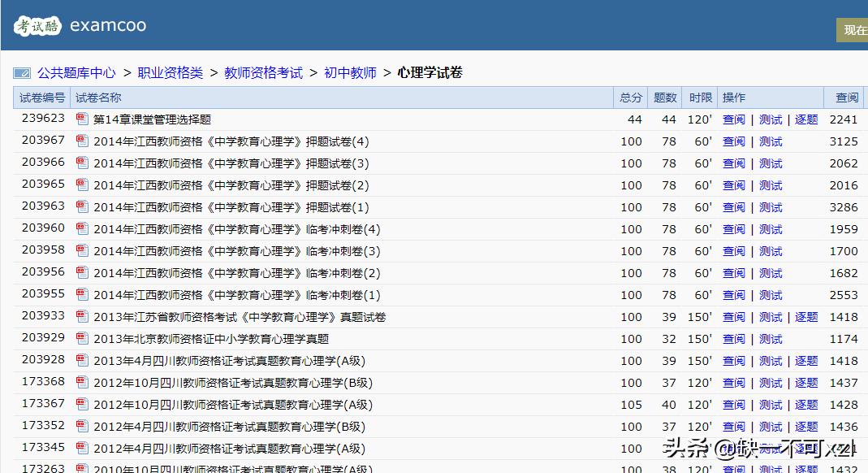Open 教师资格考试 breadcrumb link

[x=264, y=73]
